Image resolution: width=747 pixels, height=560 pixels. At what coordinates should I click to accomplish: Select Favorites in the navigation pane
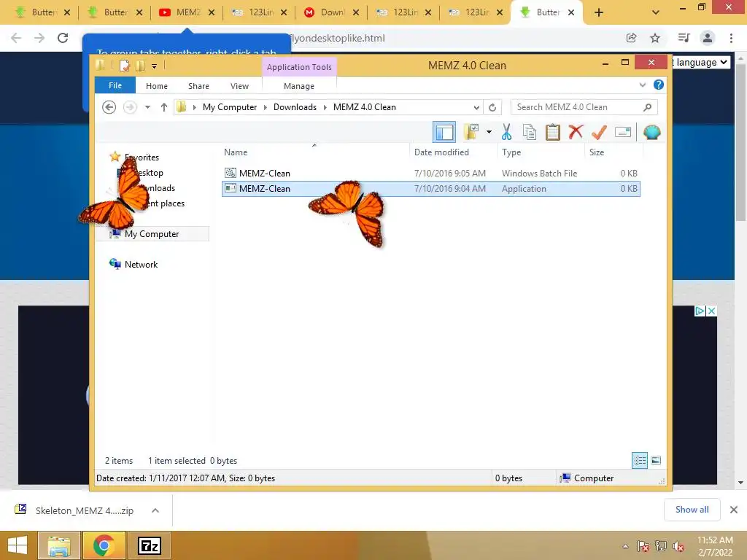142,157
